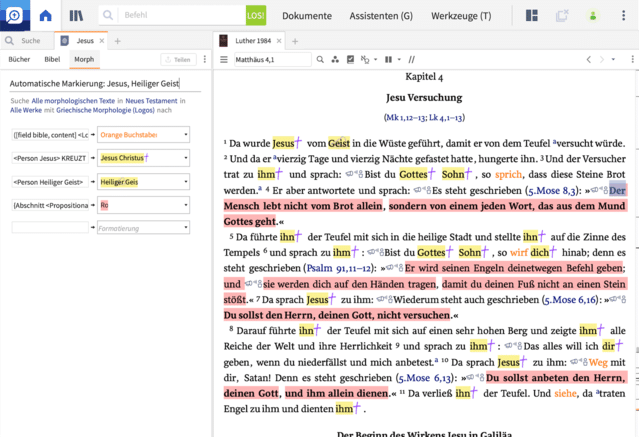
Task: Click the Teilen share button
Action: click(x=178, y=60)
